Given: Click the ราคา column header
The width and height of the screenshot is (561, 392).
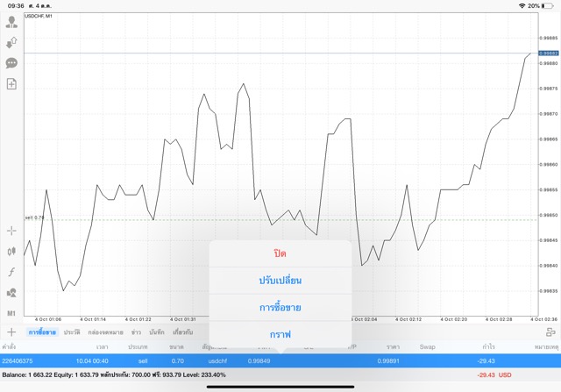Looking at the screenshot, I should pos(393,347).
